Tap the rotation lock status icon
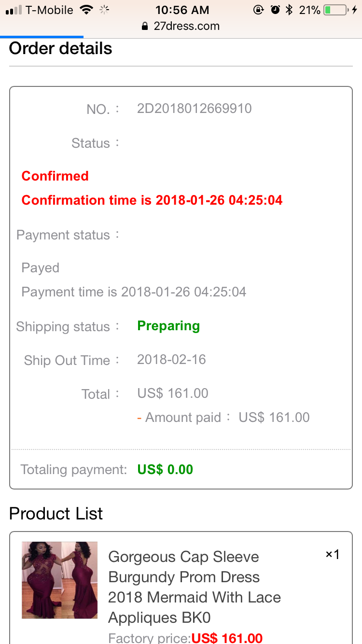362x644 pixels. coord(259,10)
